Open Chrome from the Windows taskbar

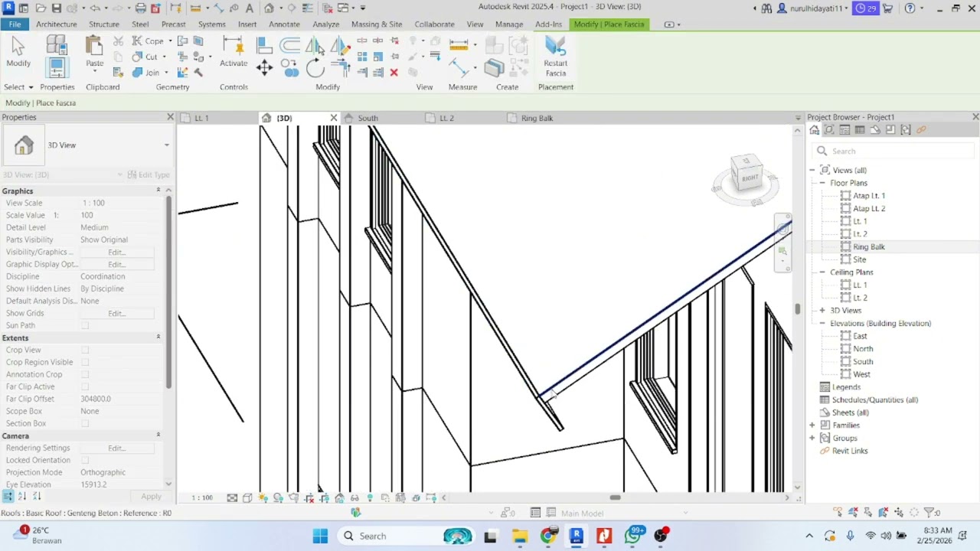[548, 536]
